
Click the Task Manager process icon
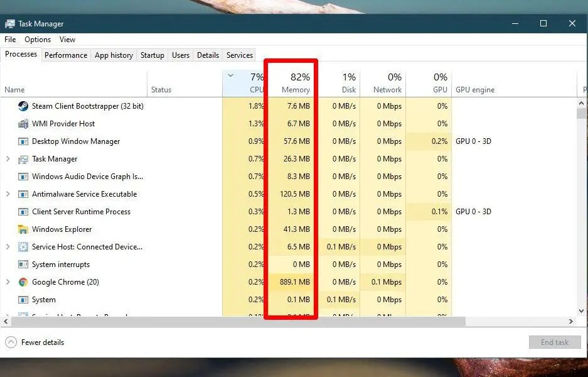tap(23, 159)
